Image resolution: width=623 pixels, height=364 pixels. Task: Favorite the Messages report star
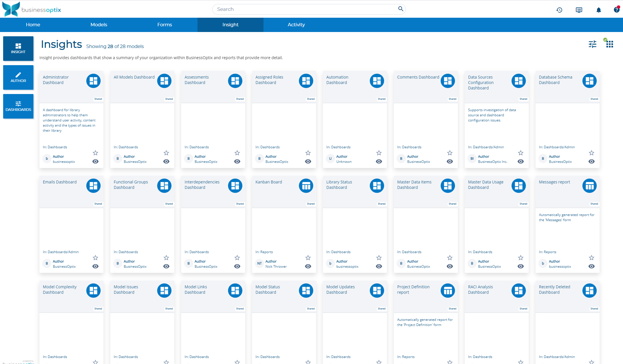click(x=592, y=258)
